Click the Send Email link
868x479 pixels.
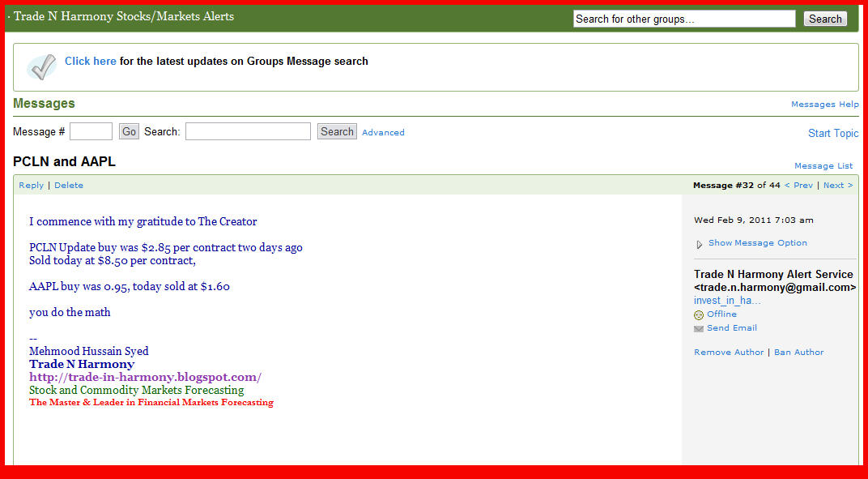tap(732, 327)
